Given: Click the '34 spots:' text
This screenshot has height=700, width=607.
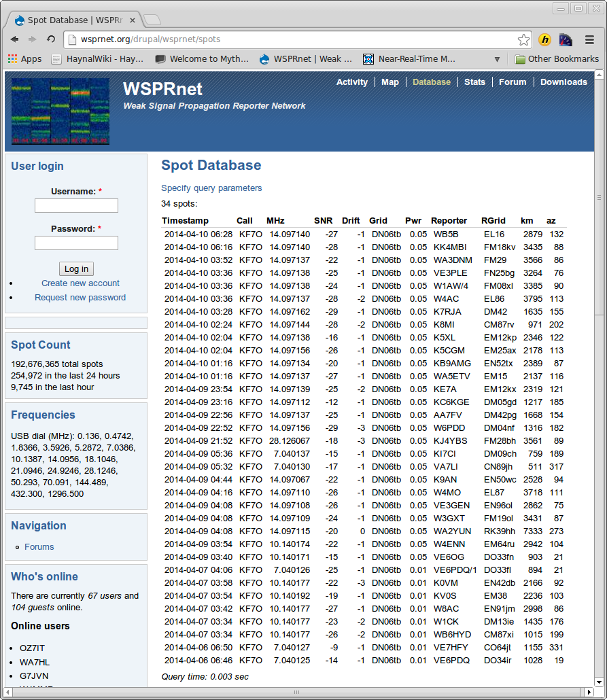Looking at the screenshot, I should [179, 204].
